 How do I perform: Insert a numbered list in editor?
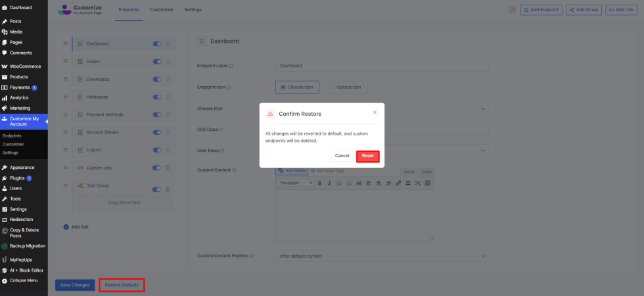(349, 183)
